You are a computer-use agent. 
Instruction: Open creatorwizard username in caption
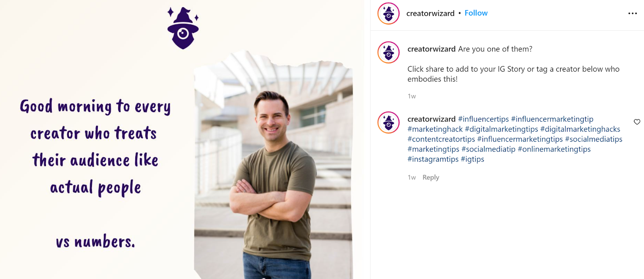pos(431,49)
